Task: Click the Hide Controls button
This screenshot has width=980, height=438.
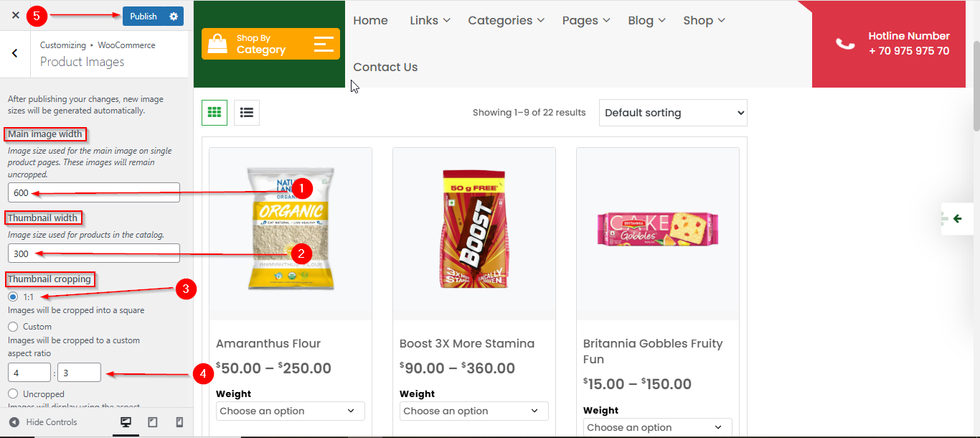Action: 43,422
